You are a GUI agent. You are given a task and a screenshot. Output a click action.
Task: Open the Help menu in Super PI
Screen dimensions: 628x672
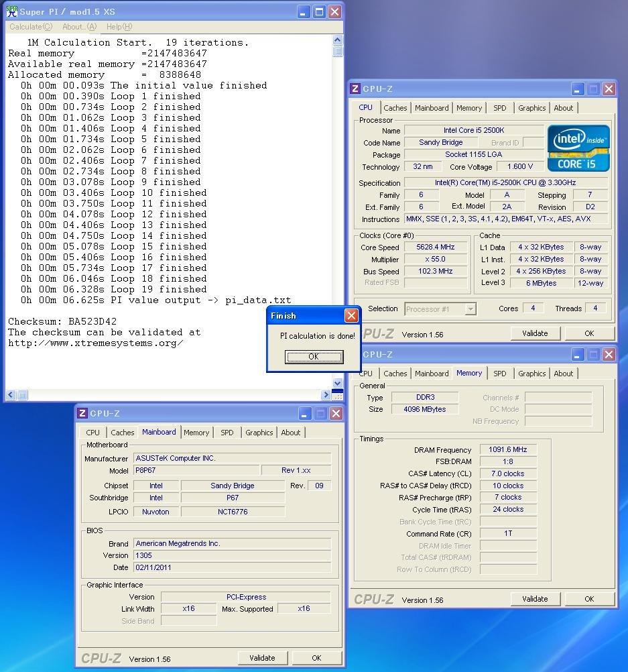coord(119,27)
